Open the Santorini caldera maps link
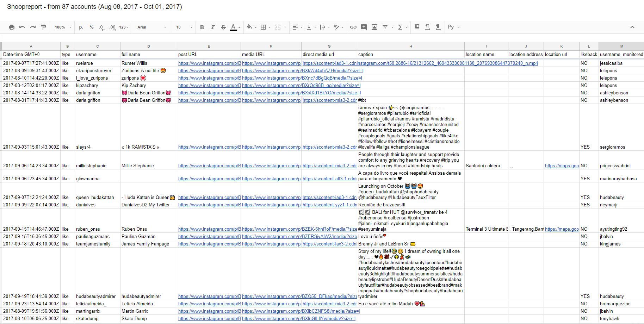This screenshot has width=644, height=324. click(x=562, y=166)
